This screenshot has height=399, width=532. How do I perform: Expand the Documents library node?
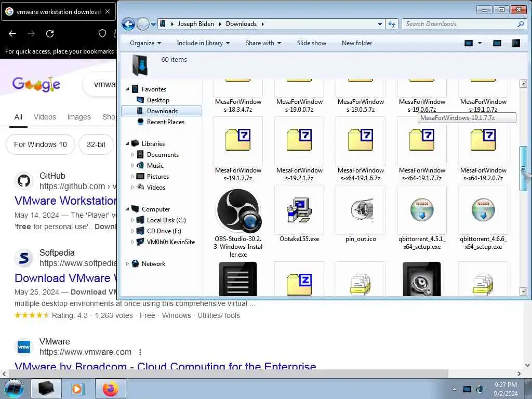click(132, 155)
